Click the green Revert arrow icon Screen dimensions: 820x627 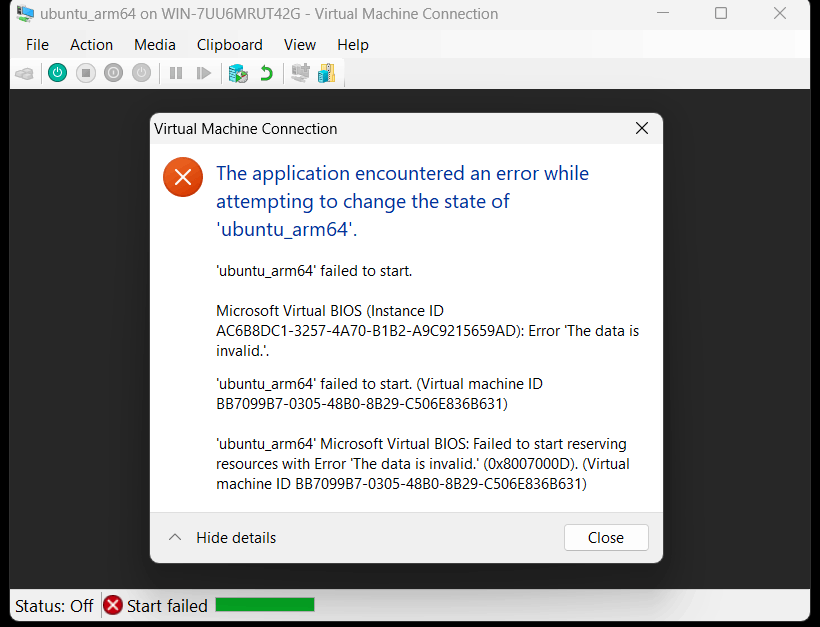coord(267,73)
